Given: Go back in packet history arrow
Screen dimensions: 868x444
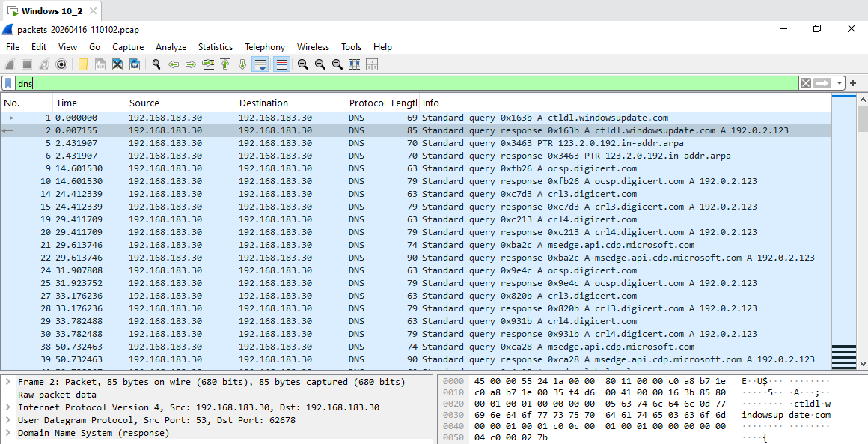Looking at the screenshot, I should coord(174,65).
